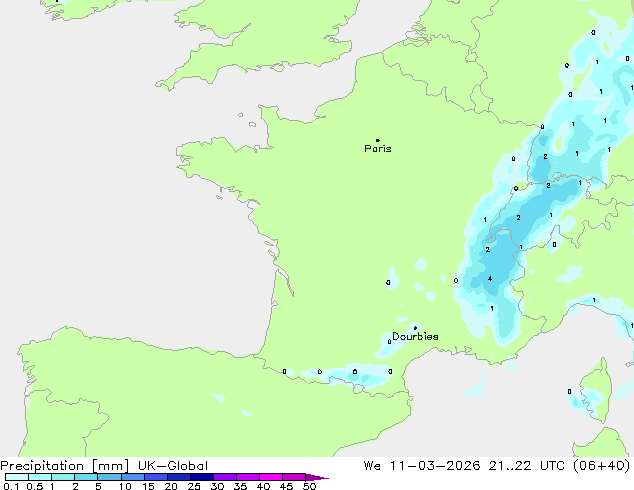Pick the 0.1–0.5 mm palest cyan legend swatch
Screen dimensions: 634x490
coord(17,477)
